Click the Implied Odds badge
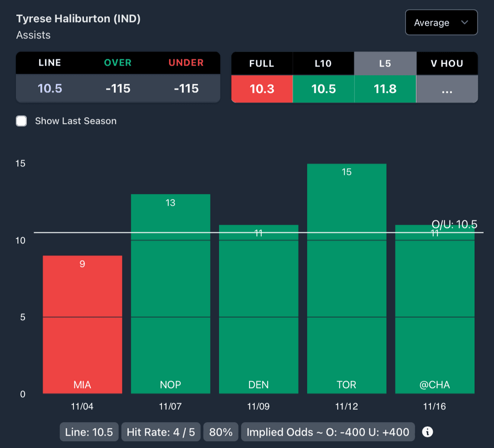This screenshot has width=494, height=448. click(328, 432)
